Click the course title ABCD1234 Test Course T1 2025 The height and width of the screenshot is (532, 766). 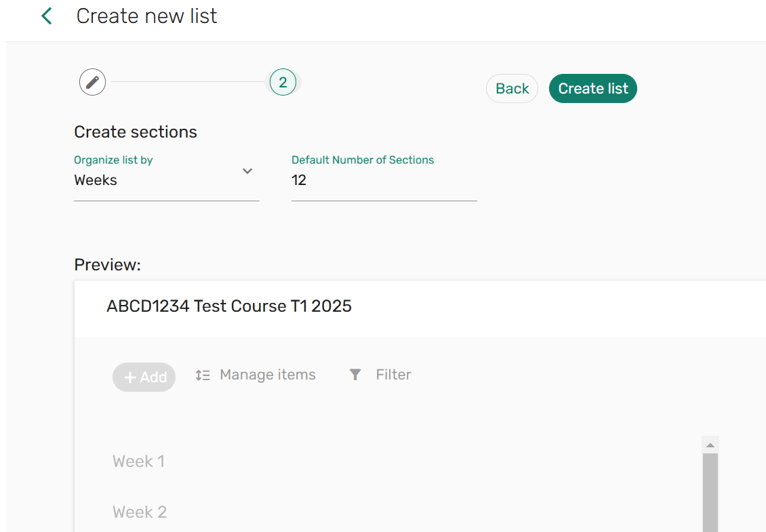click(x=229, y=306)
